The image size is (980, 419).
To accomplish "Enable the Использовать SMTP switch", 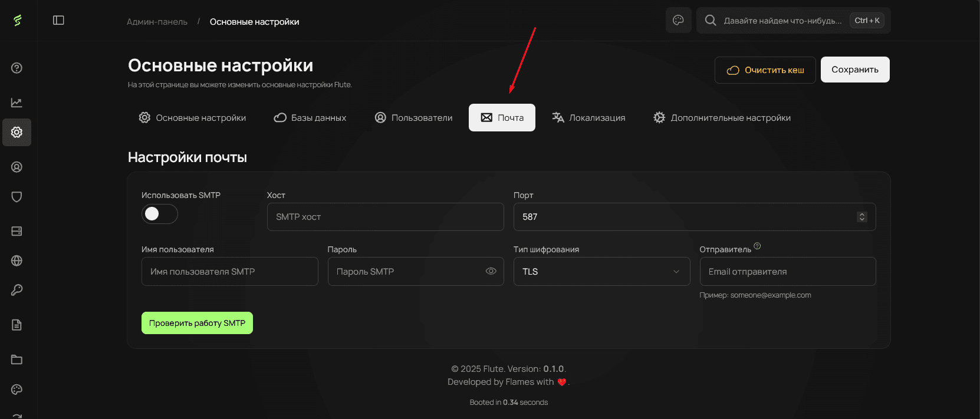I will 159,214.
